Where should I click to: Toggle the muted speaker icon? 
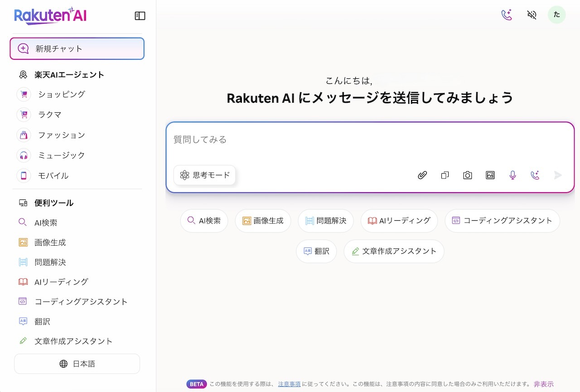click(532, 15)
